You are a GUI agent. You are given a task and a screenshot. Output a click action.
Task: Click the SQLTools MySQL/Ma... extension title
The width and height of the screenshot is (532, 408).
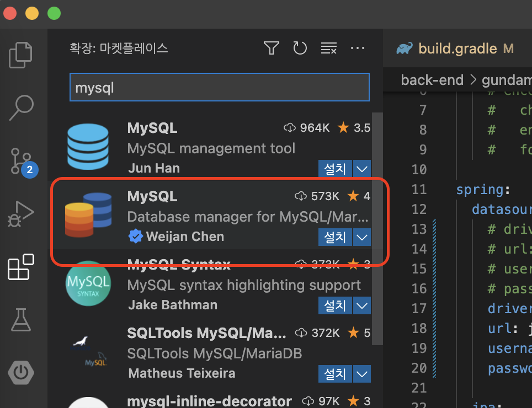pyautogui.click(x=206, y=333)
